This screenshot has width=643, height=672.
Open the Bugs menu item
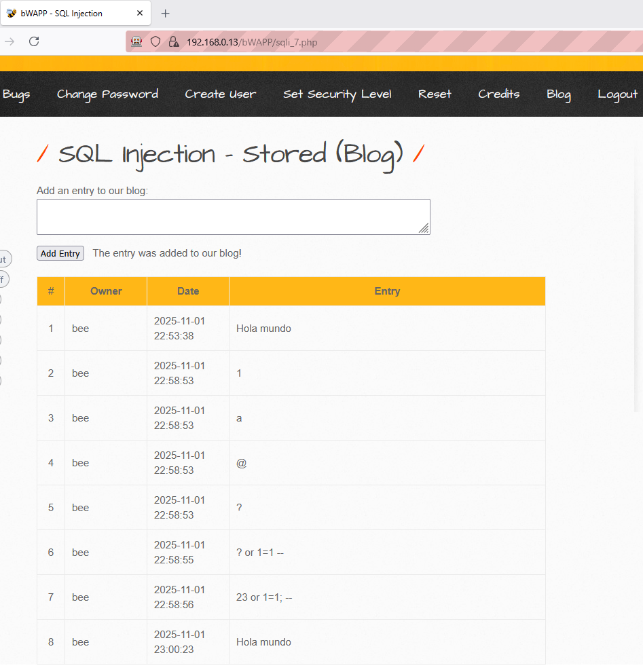[16, 94]
